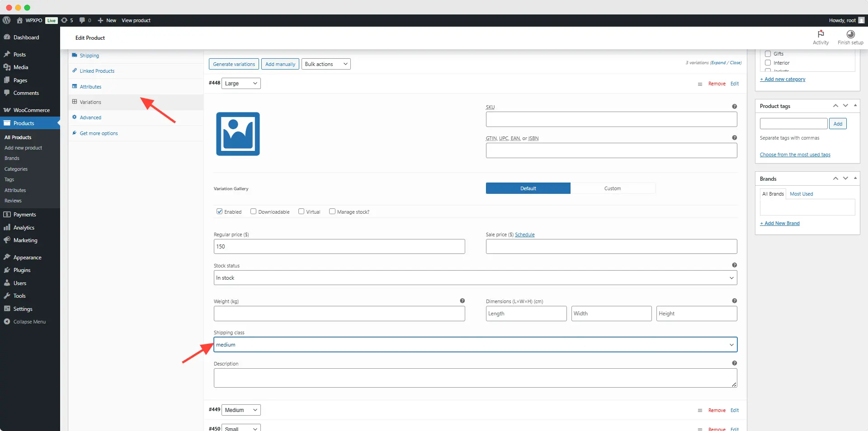Check the Virtual checkbox
The width and height of the screenshot is (868, 431).
click(301, 211)
